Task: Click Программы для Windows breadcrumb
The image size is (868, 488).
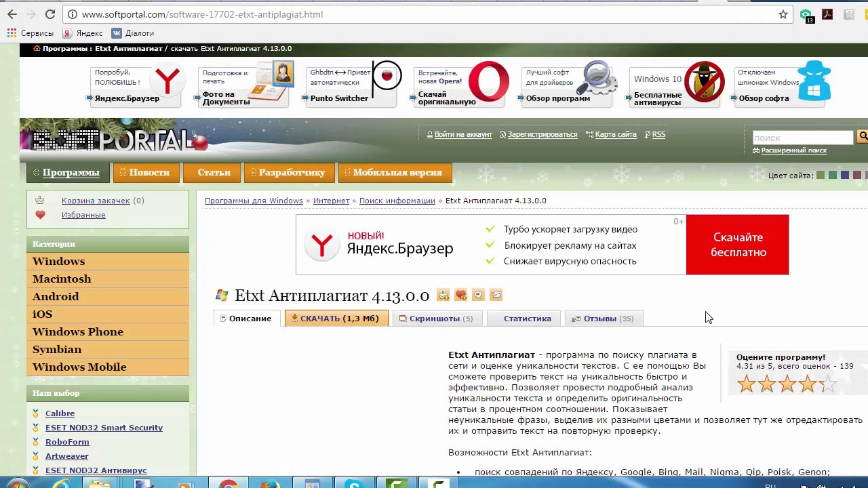Action: click(x=254, y=201)
